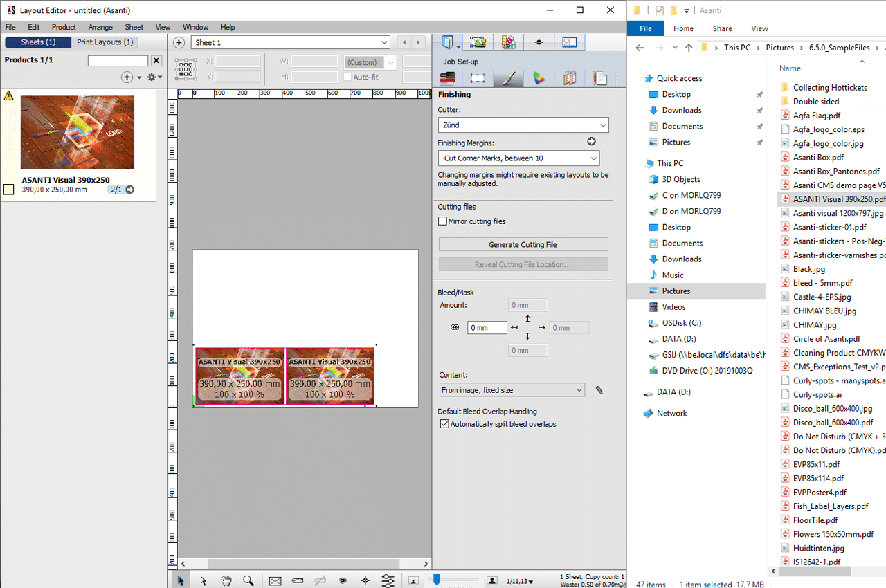886x588 pixels.
Task: Click the bleed link chain icon
Action: (x=455, y=327)
